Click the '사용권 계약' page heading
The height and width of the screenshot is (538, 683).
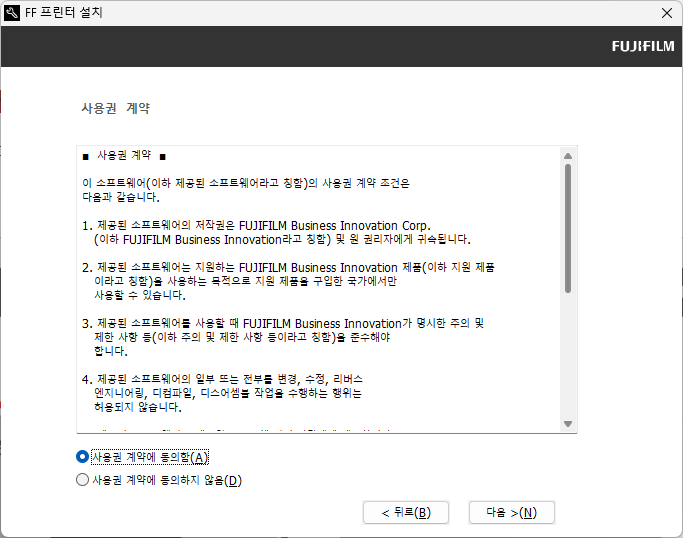[x=116, y=108]
